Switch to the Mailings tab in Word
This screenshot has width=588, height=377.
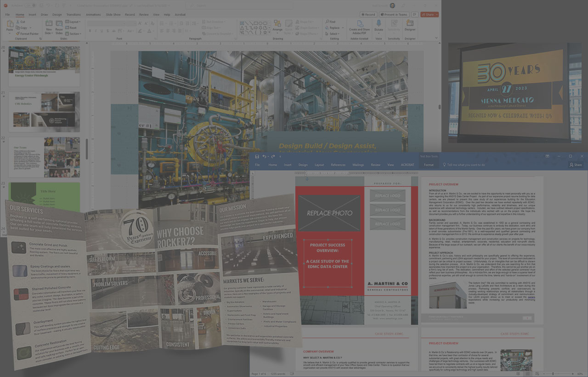coord(358,165)
